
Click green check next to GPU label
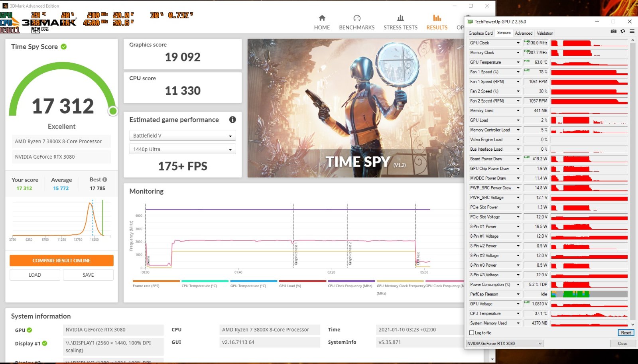[30, 330]
